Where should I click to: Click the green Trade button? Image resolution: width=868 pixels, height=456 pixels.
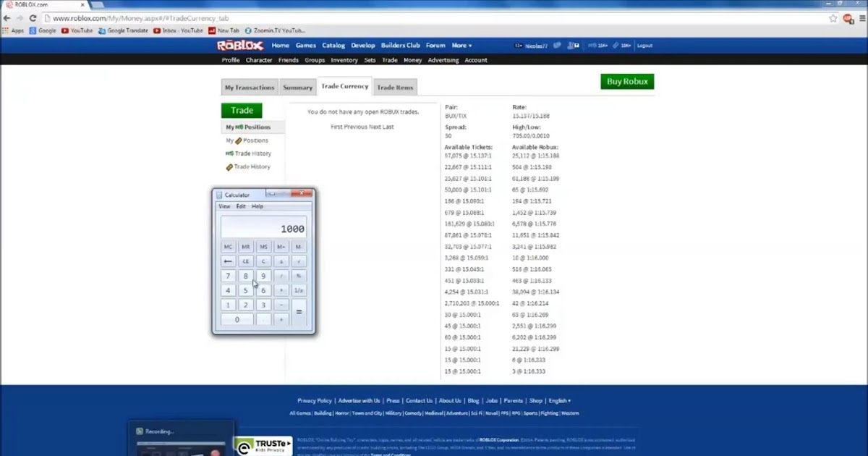tap(242, 111)
